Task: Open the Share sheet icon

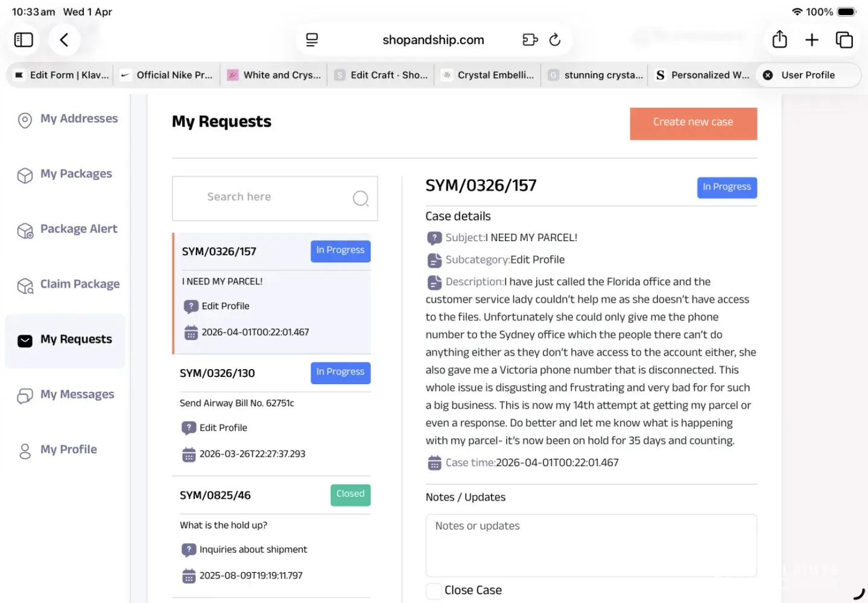Action: (x=779, y=40)
